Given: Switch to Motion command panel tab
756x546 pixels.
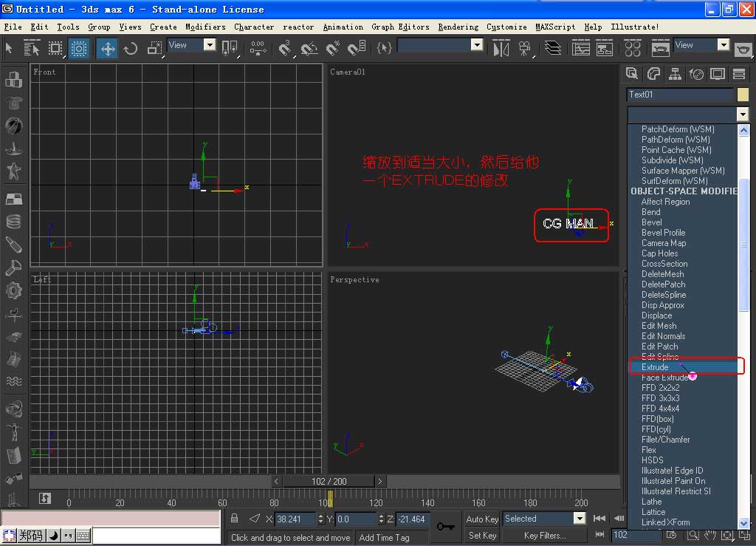Looking at the screenshot, I should 695,74.
